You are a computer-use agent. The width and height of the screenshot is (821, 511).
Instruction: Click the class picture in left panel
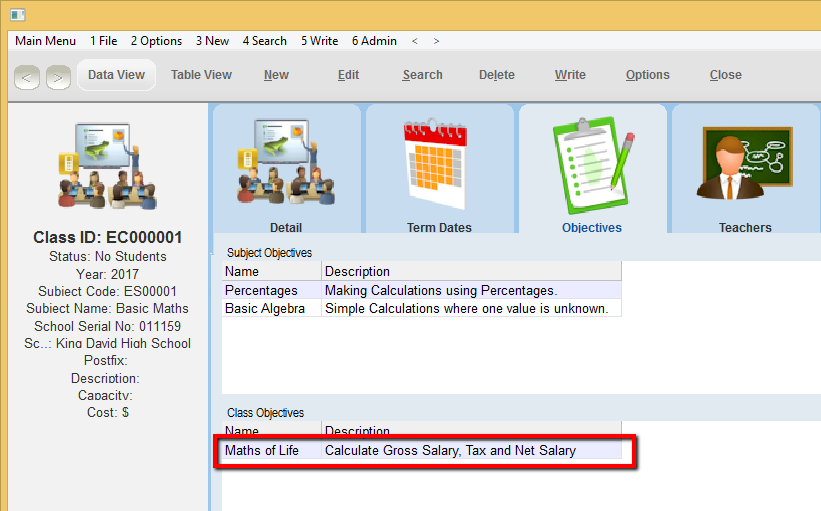(x=108, y=166)
